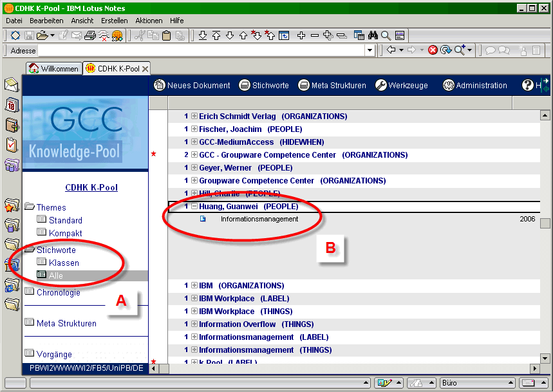553x392 pixels.
Task: Click the magnifying glass search icon in top toolbar
Action: 386,35
